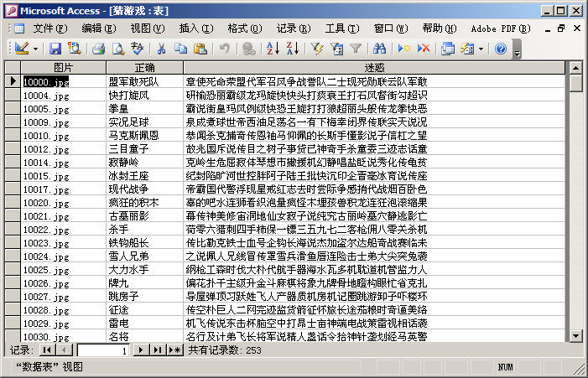Open the Toolbar Options chevron

point(518,49)
